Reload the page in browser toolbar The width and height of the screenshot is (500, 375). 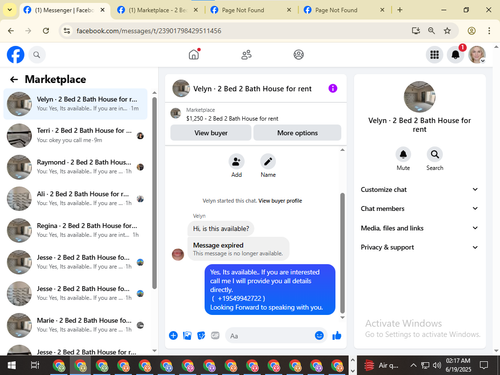[46, 31]
